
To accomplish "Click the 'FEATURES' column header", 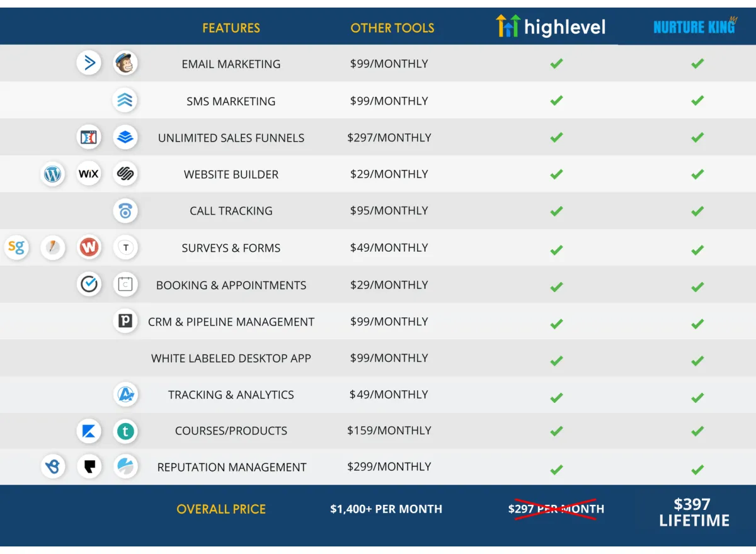I will click(x=231, y=28).
